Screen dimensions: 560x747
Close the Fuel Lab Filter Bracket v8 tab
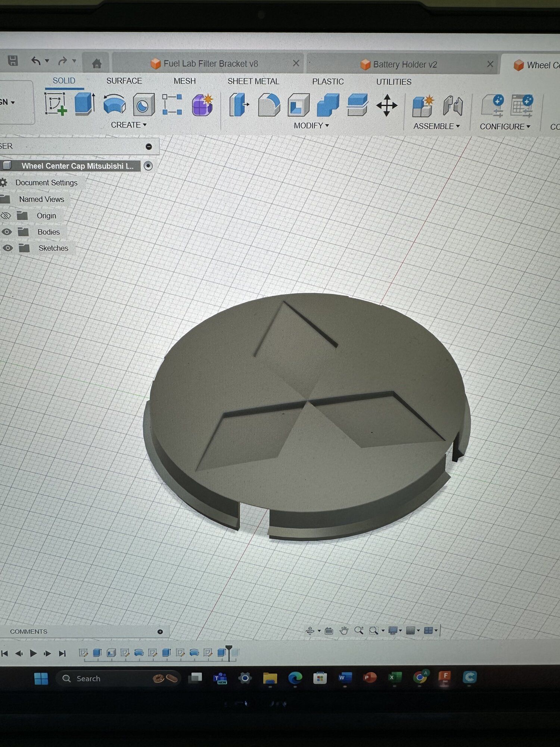pos(296,63)
